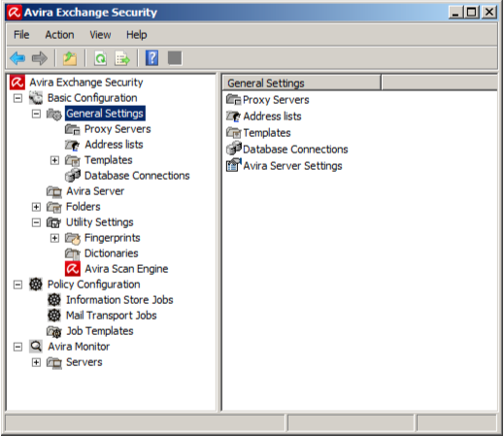Click the Mail Transport Jobs wheel icon
504x436 pixels.
(54, 316)
